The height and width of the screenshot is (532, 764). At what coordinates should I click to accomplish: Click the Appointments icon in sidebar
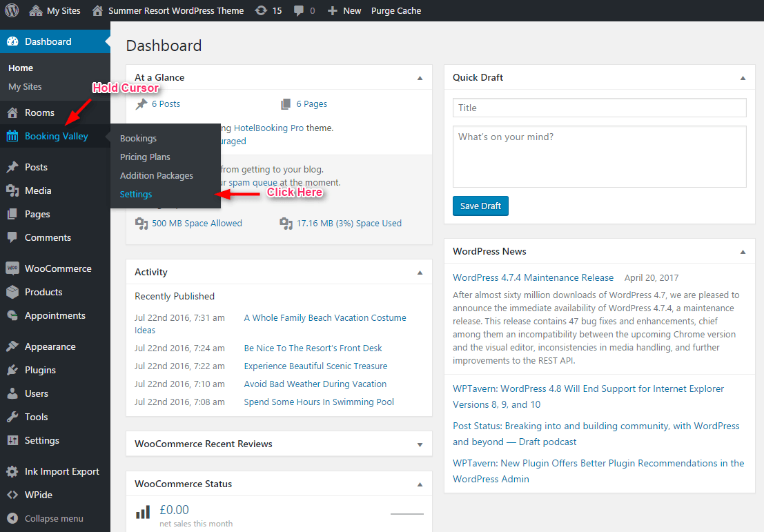pos(12,315)
